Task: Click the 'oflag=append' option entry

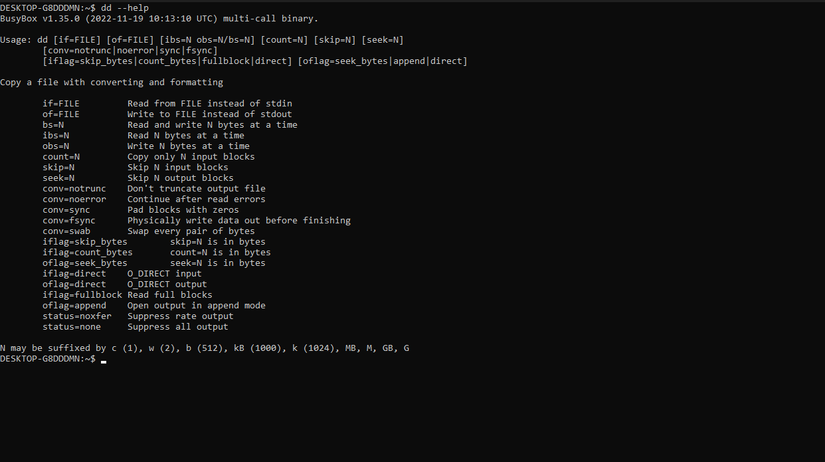Action: (74, 305)
